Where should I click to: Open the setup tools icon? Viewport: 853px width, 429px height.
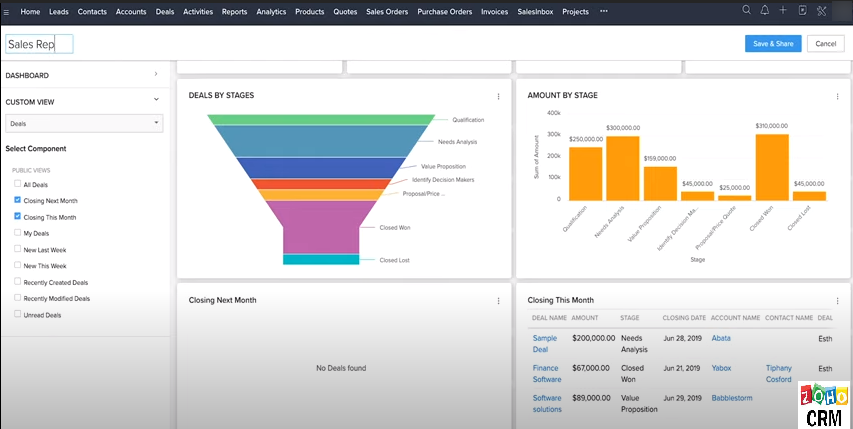click(x=821, y=11)
